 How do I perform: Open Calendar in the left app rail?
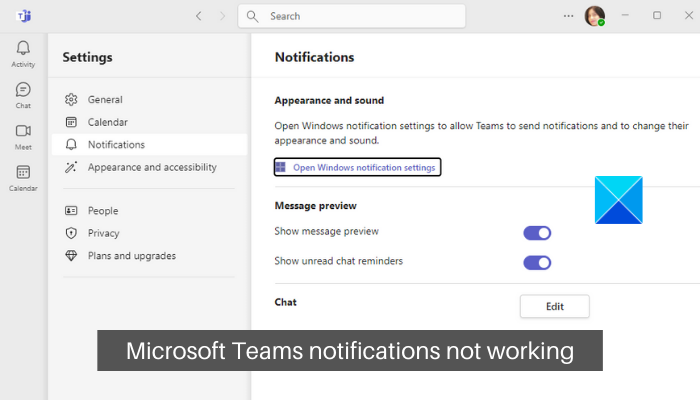point(23,178)
